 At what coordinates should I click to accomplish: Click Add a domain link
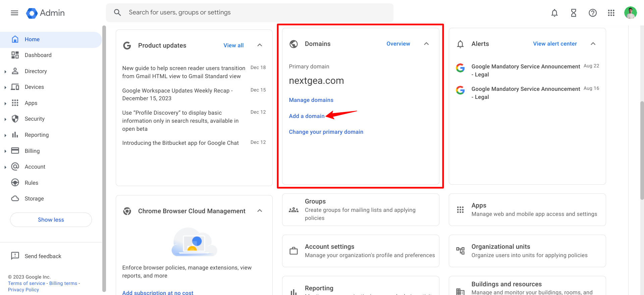(x=307, y=116)
